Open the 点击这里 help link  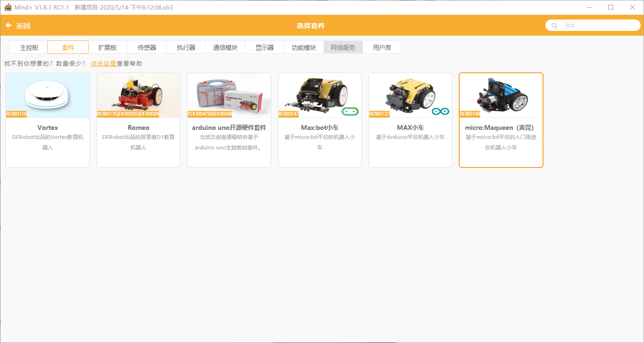click(x=103, y=64)
